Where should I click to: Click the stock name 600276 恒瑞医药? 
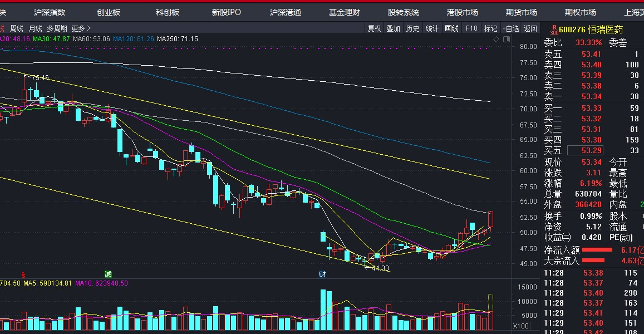[x=591, y=30]
